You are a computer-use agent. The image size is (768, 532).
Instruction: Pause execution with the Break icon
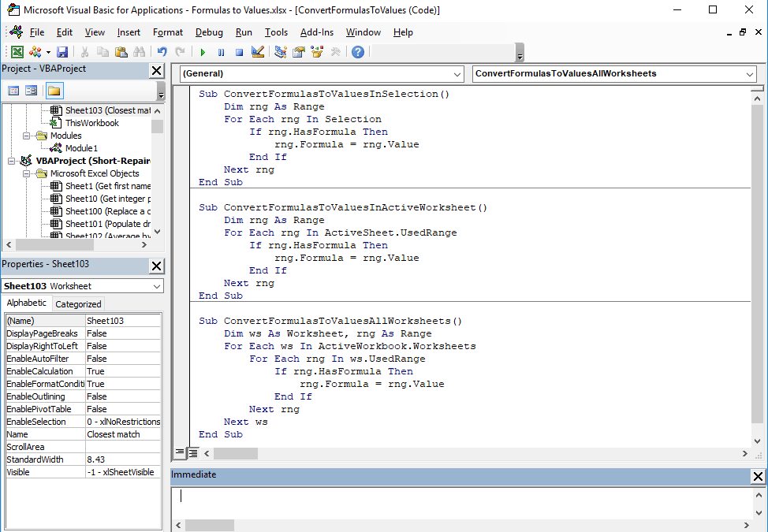tap(221, 51)
